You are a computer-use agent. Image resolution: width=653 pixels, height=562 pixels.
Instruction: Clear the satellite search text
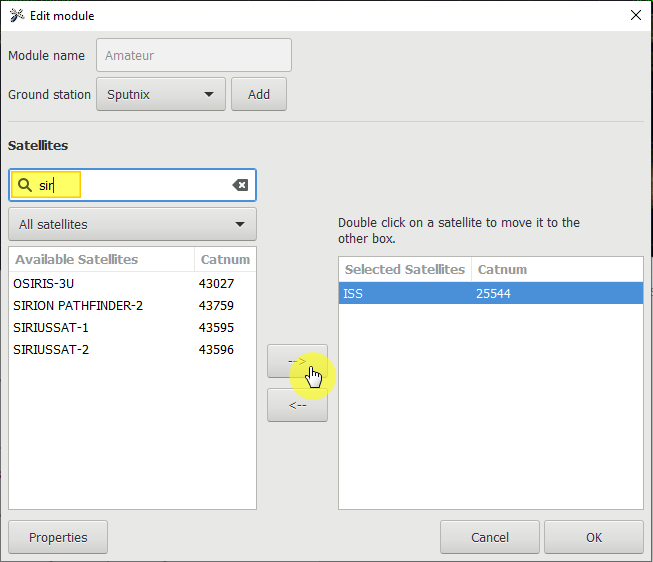(x=239, y=185)
